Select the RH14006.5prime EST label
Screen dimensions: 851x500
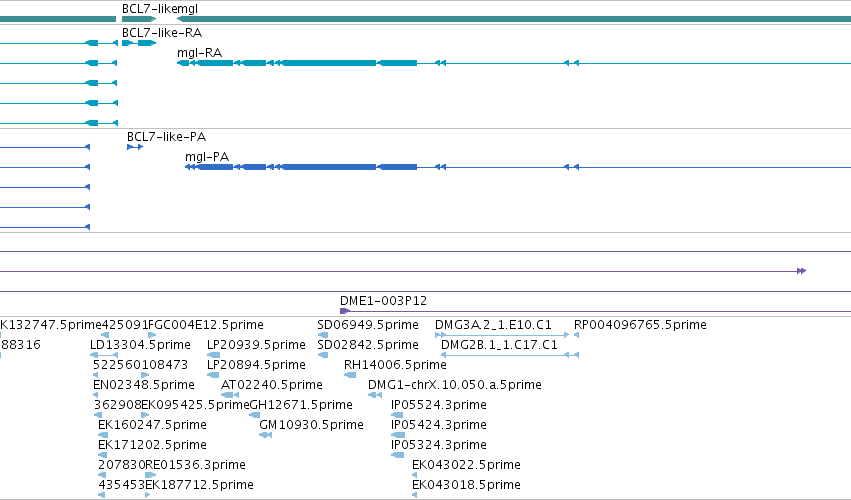click(x=395, y=365)
